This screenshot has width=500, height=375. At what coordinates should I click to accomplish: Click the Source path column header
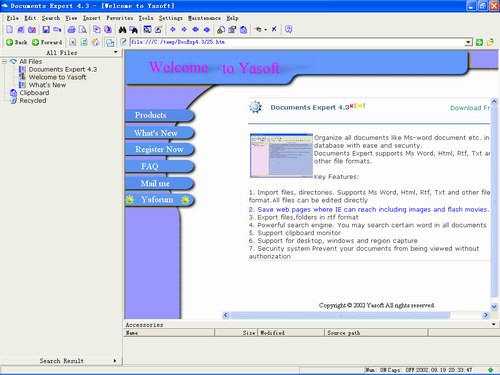pos(377,333)
